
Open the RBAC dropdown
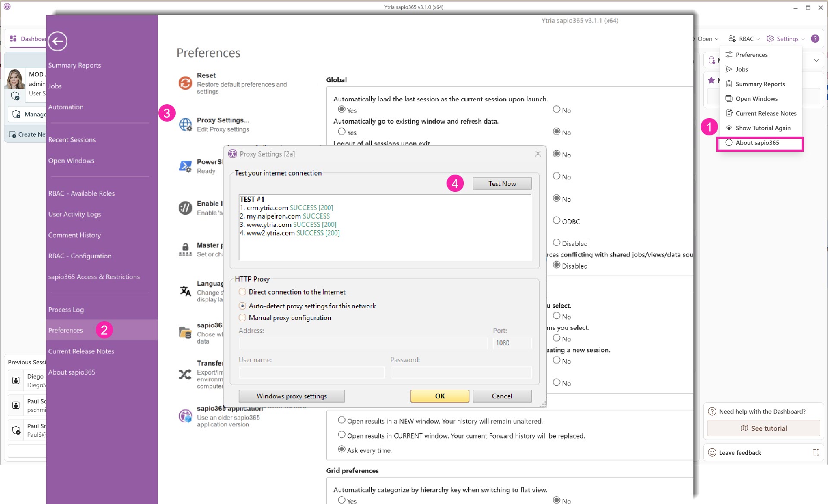pos(744,39)
